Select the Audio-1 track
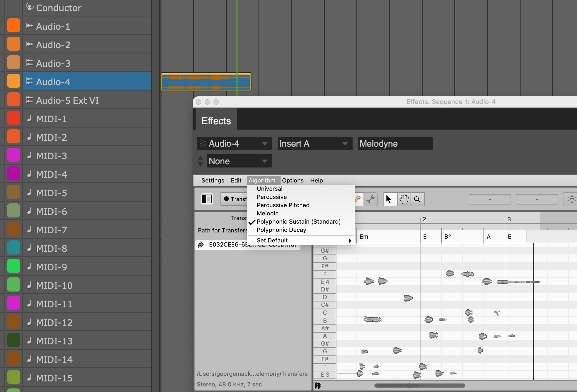 (87, 26)
